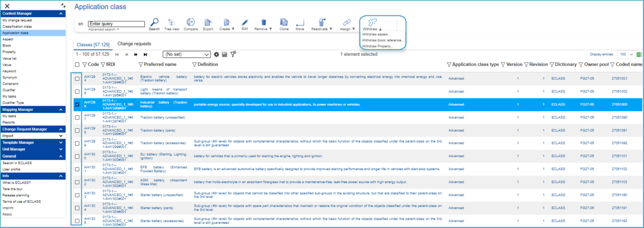The width and height of the screenshot is (644, 228).
Task: Click the Compare toolbar icon
Action: 191,23
